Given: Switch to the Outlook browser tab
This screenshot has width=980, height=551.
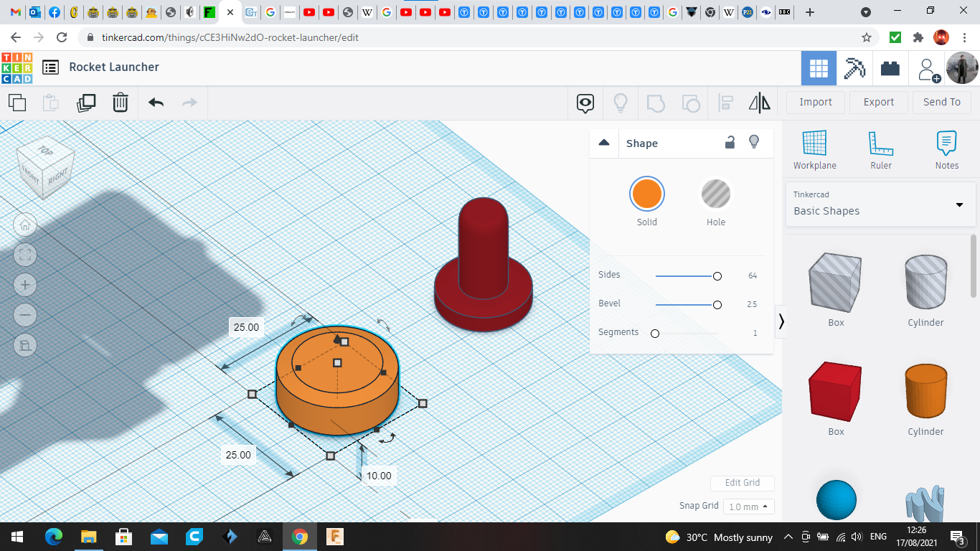Looking at the screenshot, I should (x=35, y=12).
